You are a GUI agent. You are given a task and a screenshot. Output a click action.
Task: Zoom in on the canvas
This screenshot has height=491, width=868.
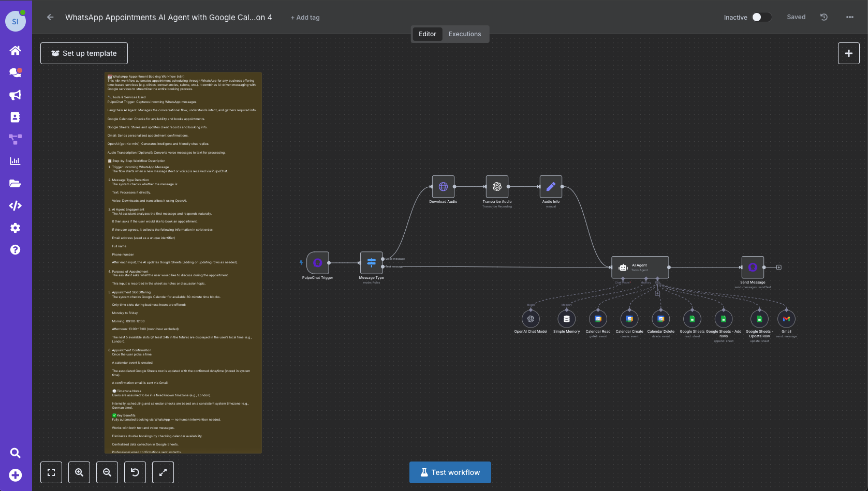coord(79,472)
